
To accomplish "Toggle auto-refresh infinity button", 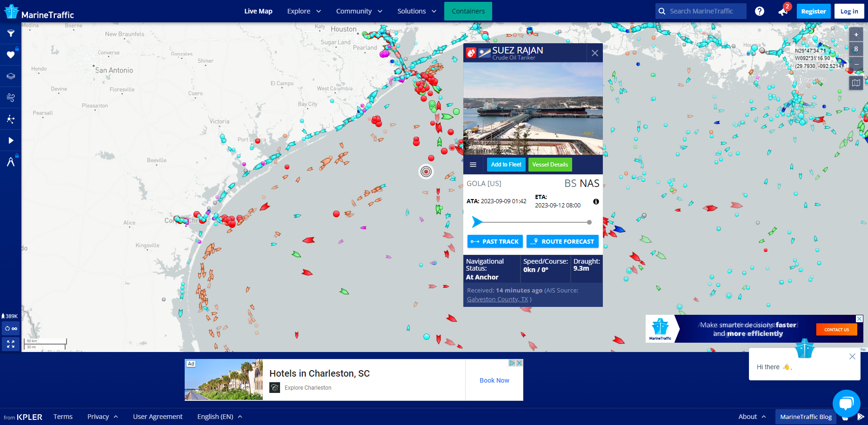I will pos(11,328).
